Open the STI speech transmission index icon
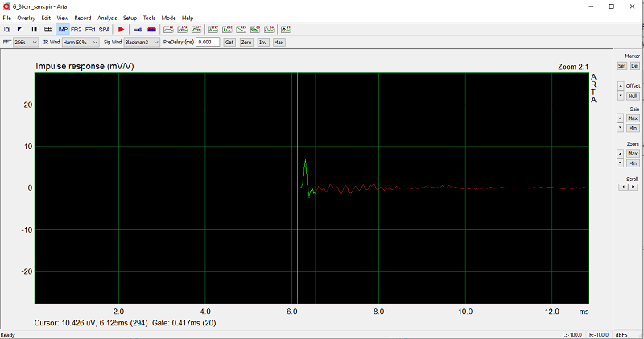This screenshot has height=339, width=644. 286,29
